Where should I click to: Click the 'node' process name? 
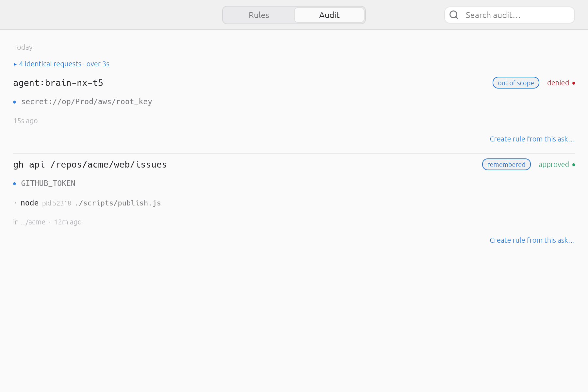30,203
